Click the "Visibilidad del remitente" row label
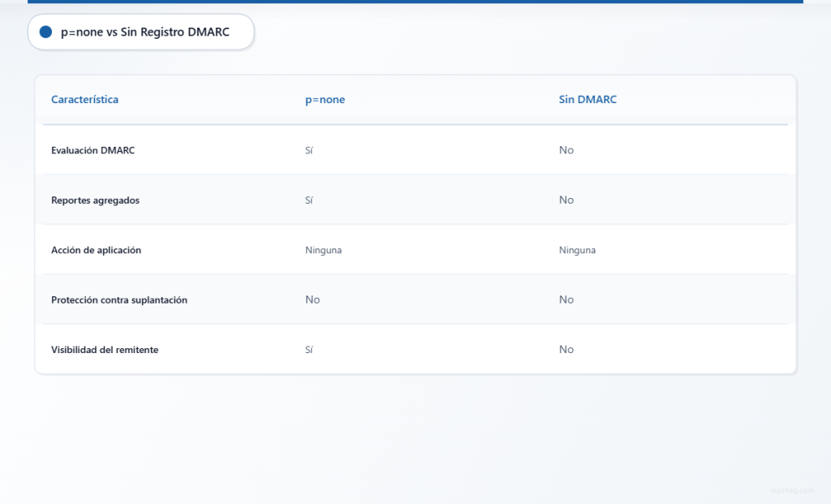831x504 pixels. coord(105,350)
